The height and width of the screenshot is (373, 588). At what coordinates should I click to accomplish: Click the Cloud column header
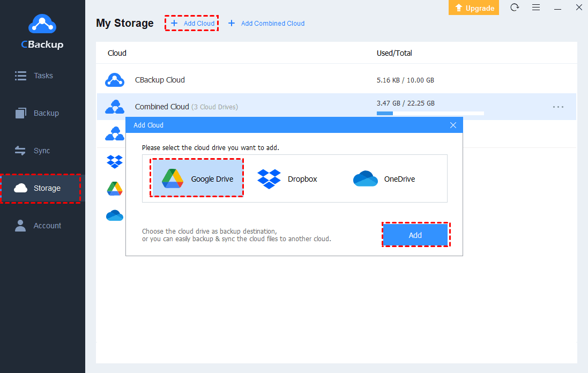coord(117,53)
